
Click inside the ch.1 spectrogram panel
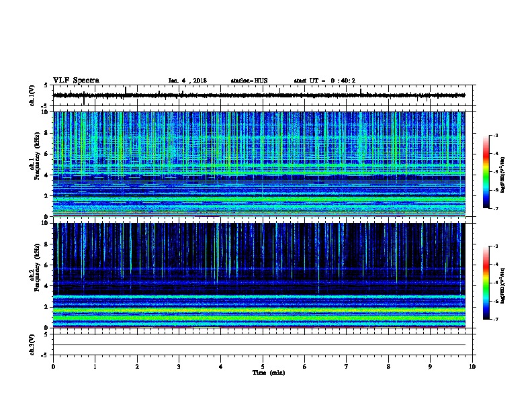[259, 164]
